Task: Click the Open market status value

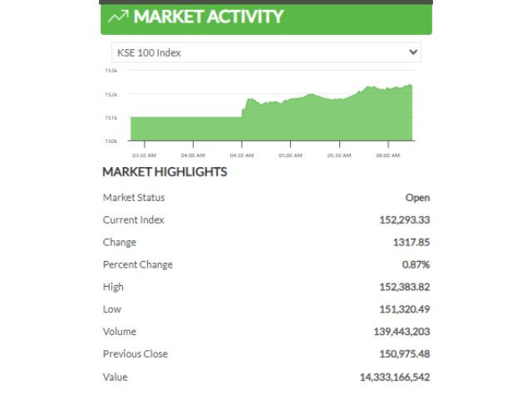Action: (417, 198)
